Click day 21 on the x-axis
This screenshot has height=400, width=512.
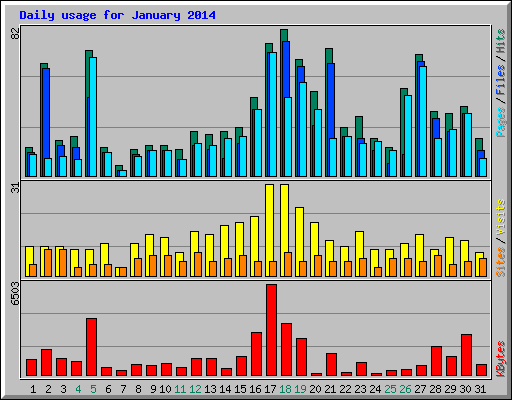(330, 389)
